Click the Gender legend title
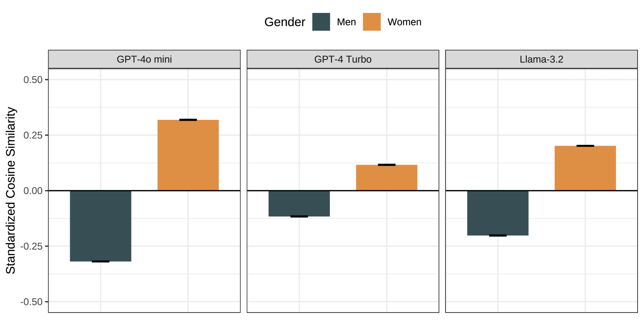The image size is (644, 322). [284, 22]
